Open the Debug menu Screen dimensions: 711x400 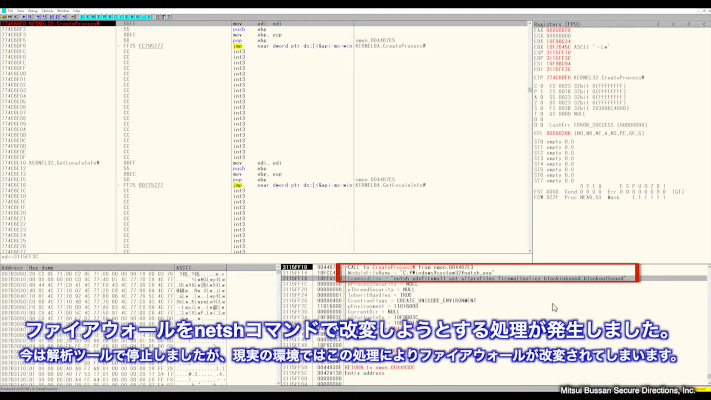32,9
